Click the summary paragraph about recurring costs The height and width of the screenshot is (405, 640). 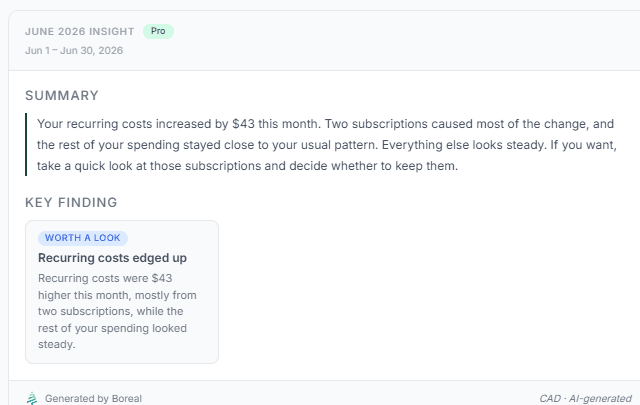coord(327,145)
